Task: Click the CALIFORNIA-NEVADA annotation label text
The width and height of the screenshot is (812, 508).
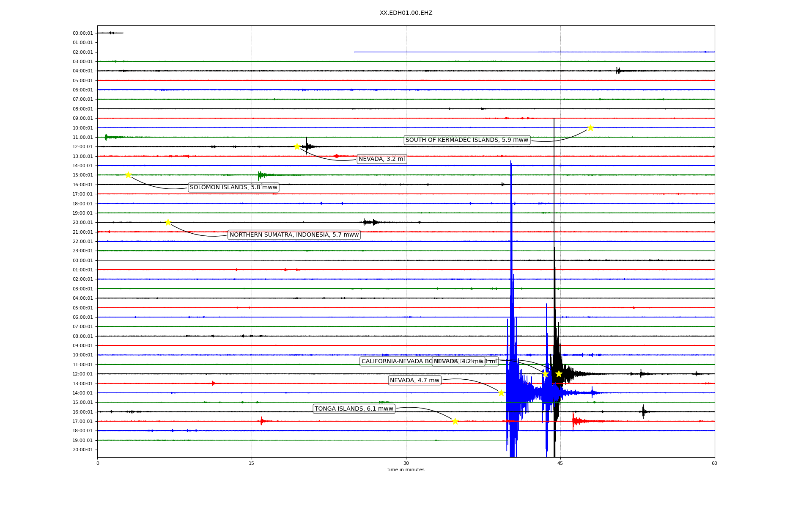Action: click(x=395, y=362)
